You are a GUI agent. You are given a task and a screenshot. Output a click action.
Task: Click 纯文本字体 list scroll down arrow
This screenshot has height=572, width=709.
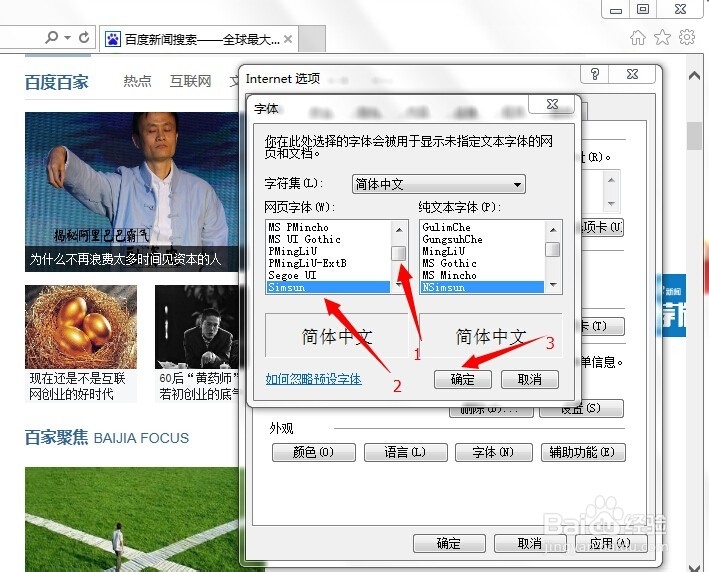tap(553, 285)
